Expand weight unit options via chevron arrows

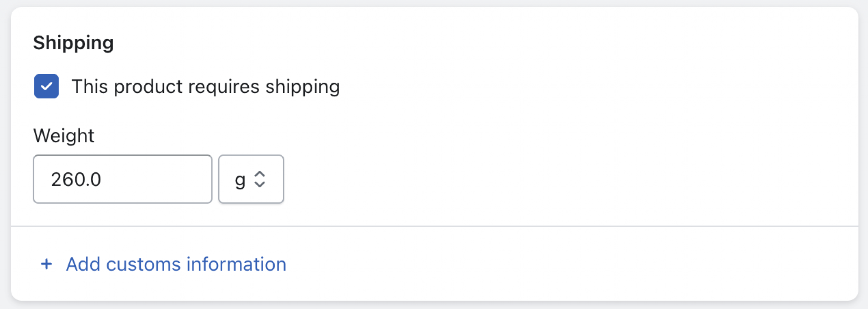259,179
